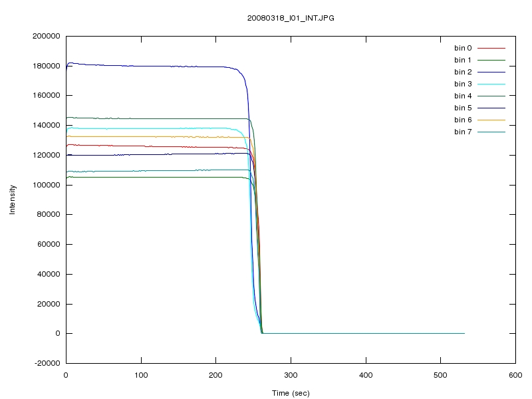Click the 'Time (sec)' x-axis label

(x=291, y=393)
